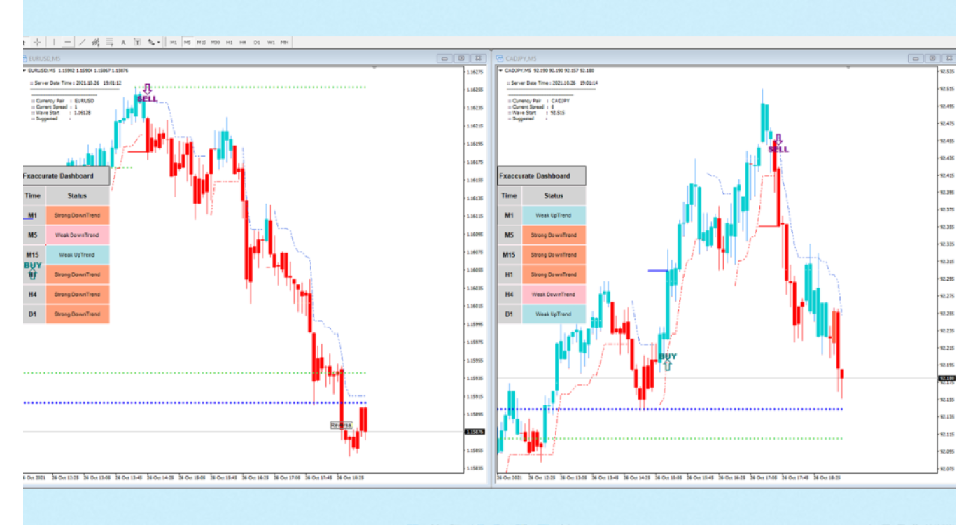The image size is (980, 525).
Task: Open the arrows objects dropdown
Action: (x=154, y=42)
